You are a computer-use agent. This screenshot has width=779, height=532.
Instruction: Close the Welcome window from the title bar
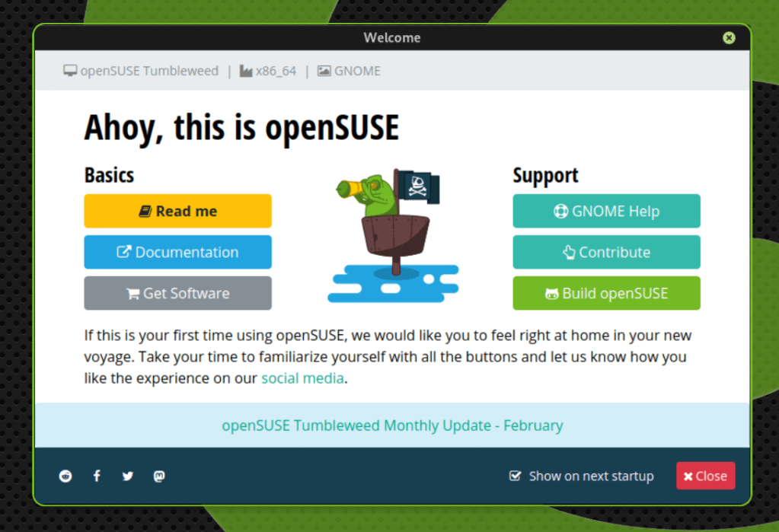tap(729, 38)
